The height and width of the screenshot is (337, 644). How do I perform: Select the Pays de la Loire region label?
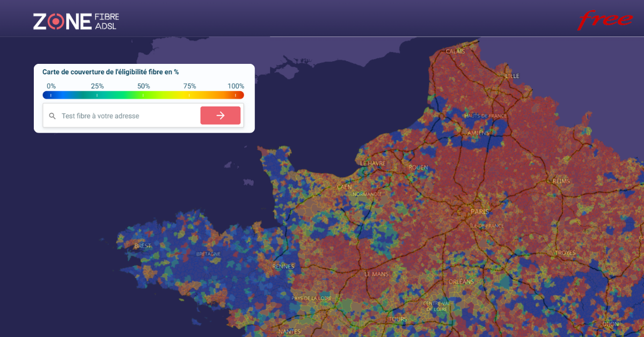pyautogui.click(x=311, y=298)
